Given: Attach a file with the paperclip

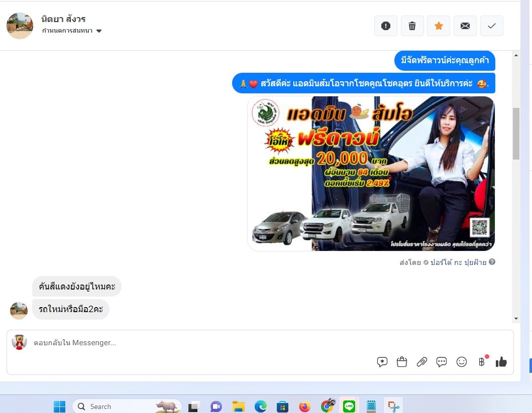Looking at the screenshot, I should [x=422, y=362].
